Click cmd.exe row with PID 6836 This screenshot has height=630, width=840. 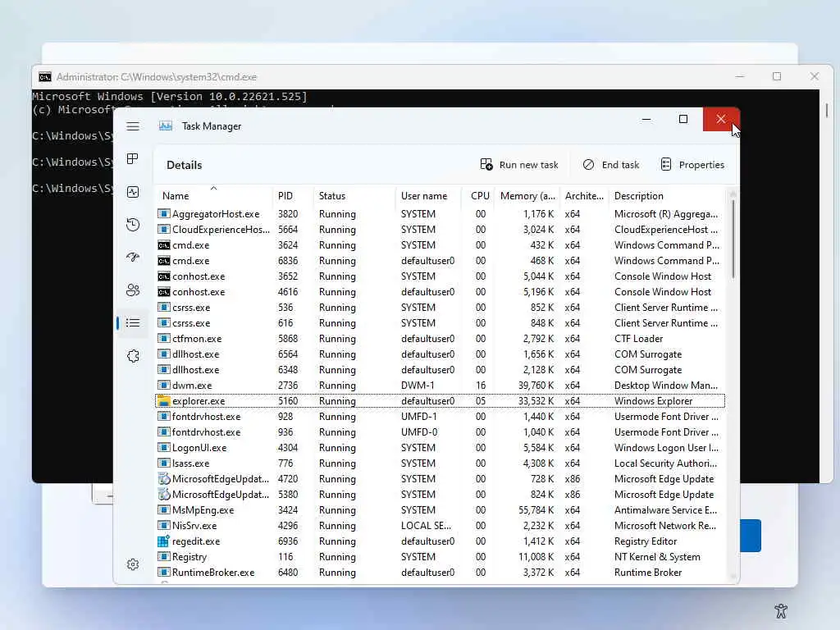tap(441, 260)
